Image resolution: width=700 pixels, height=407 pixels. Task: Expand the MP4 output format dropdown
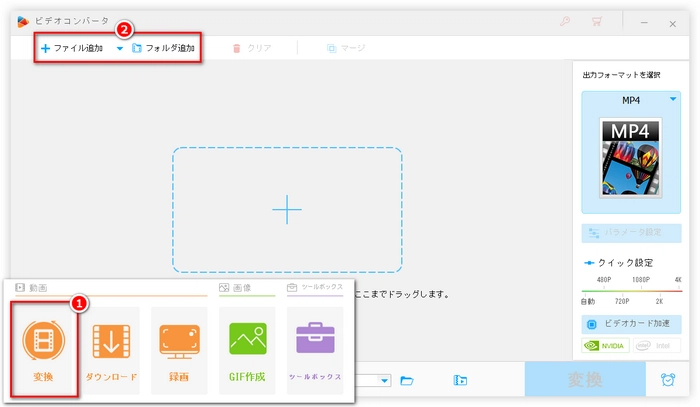674,99
